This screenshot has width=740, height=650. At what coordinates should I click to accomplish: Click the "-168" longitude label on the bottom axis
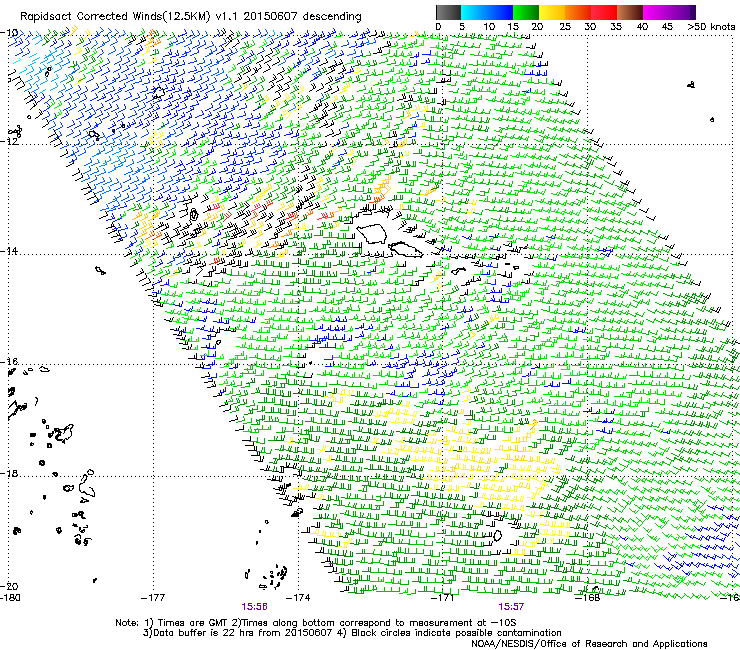tap(587, 597)
